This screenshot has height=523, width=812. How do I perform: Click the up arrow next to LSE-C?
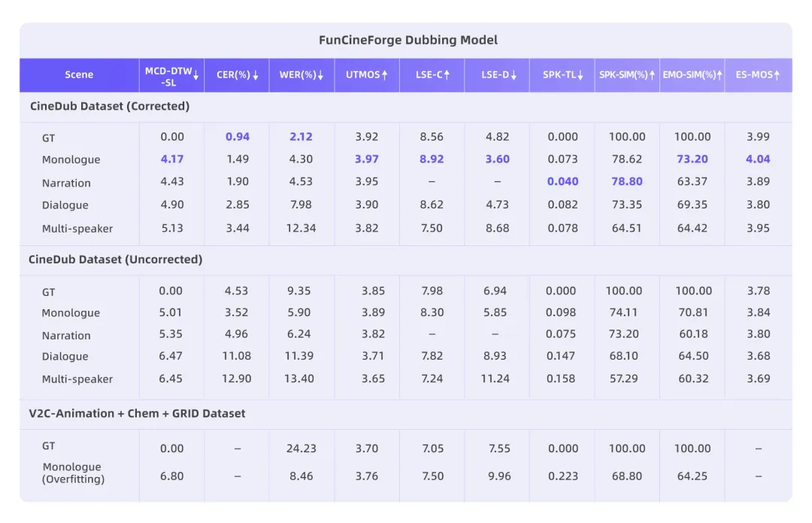pos(447,75)
